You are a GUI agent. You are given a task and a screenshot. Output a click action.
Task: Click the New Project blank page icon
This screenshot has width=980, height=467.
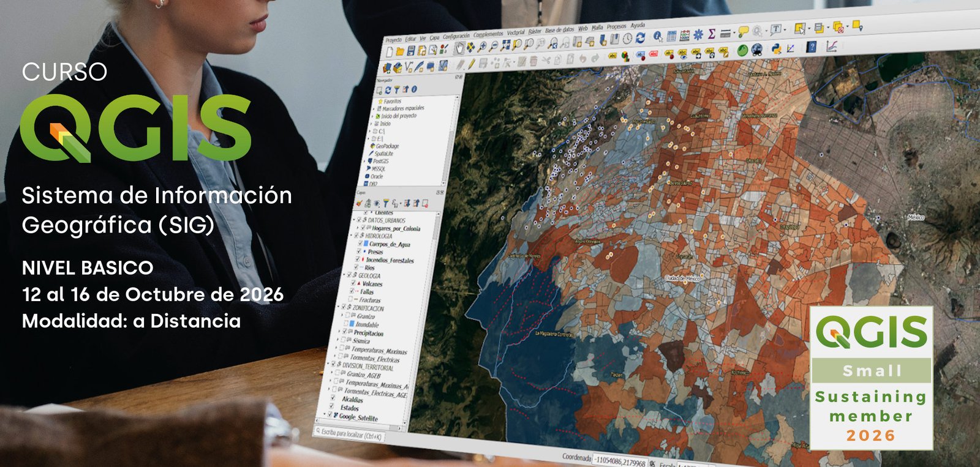pos(390,51)
